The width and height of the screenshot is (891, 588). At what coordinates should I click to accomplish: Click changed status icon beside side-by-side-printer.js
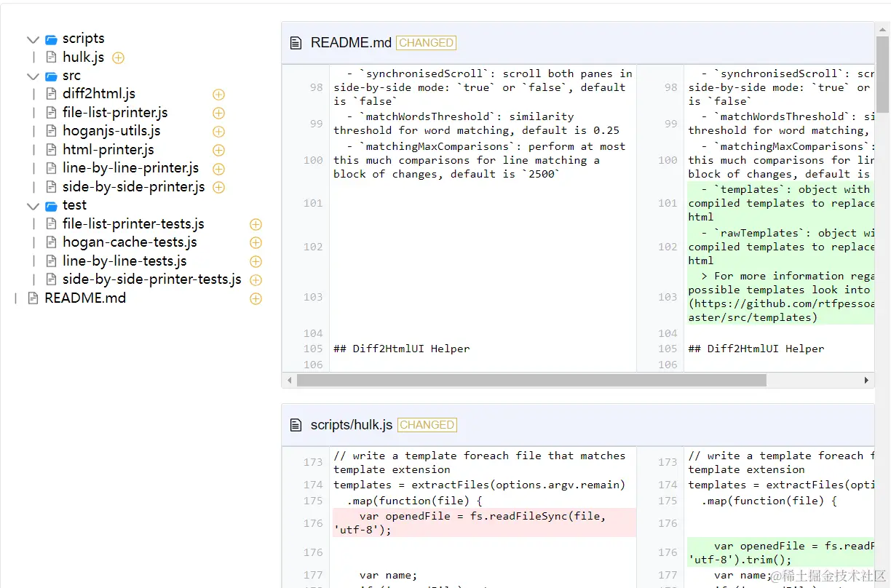(218, 187)
